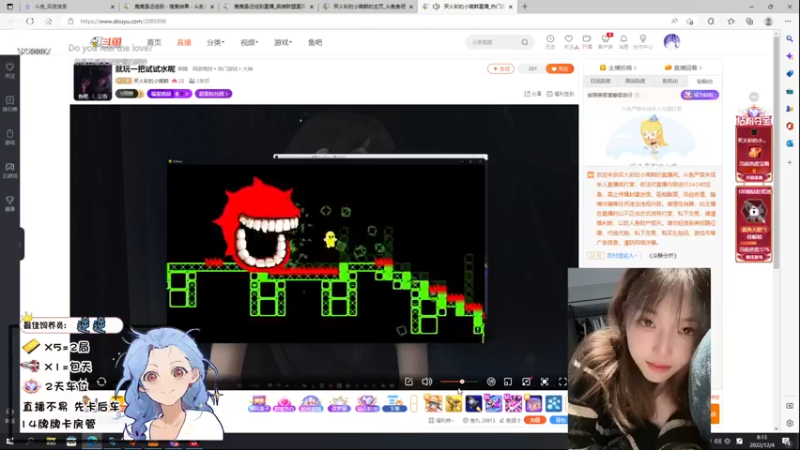Open the 主播投稿 link
The image size is (800, 450).
pyautogui.click(x=618, y=67)
